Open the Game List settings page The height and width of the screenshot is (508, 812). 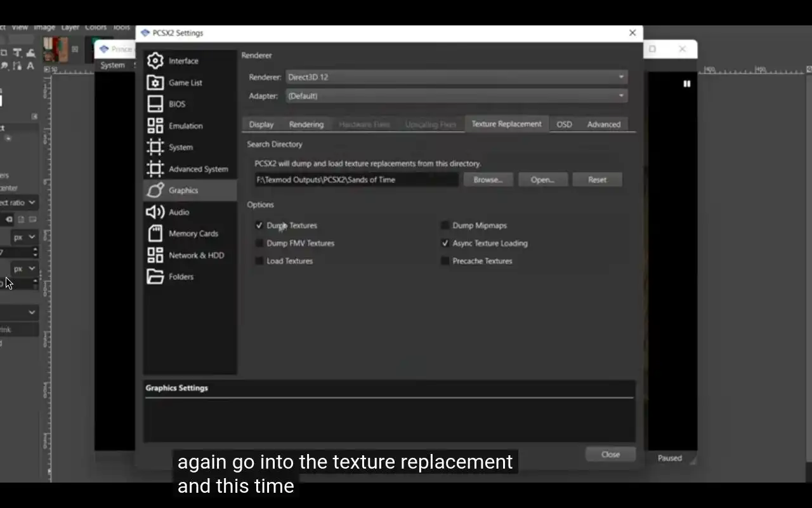coord(190,83)
